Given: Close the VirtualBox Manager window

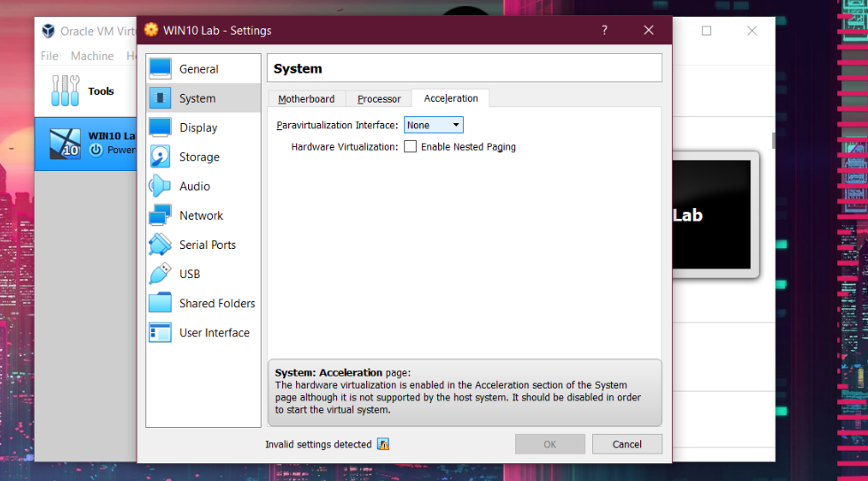Looking at the screenshot, I should coord(752,31).
